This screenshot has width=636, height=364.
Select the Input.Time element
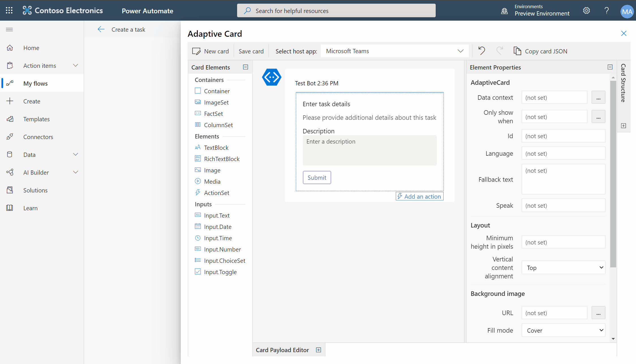213,238
